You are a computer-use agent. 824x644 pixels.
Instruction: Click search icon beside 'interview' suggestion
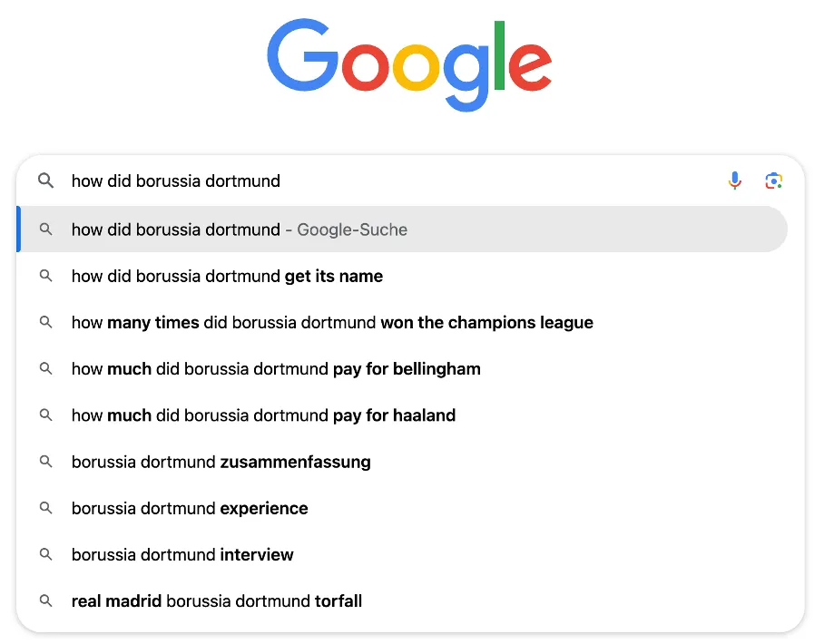tap(45, 554)
